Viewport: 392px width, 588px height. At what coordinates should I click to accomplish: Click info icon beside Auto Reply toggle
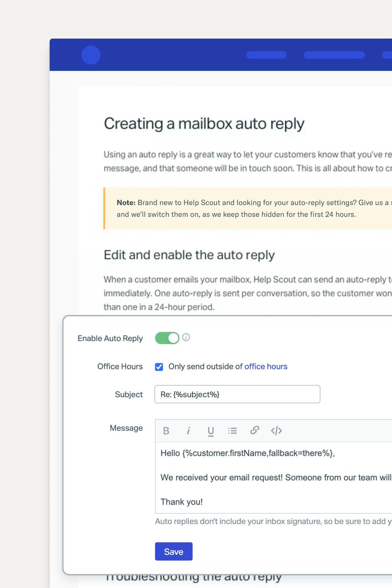click(x=186, y=337)
